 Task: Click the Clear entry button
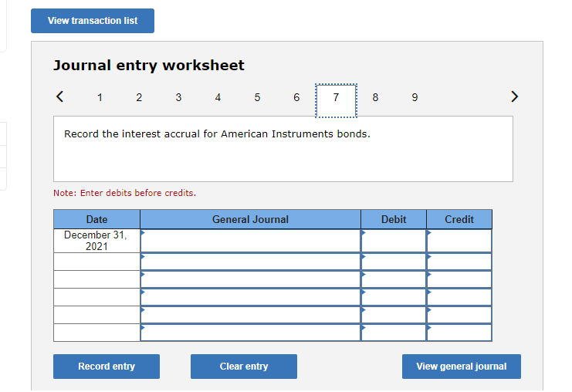244,367
